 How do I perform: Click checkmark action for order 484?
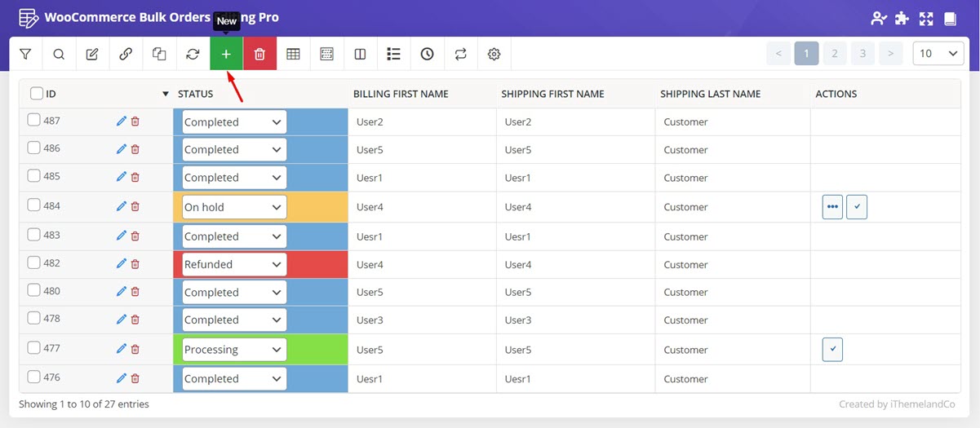tap(857, 207)
